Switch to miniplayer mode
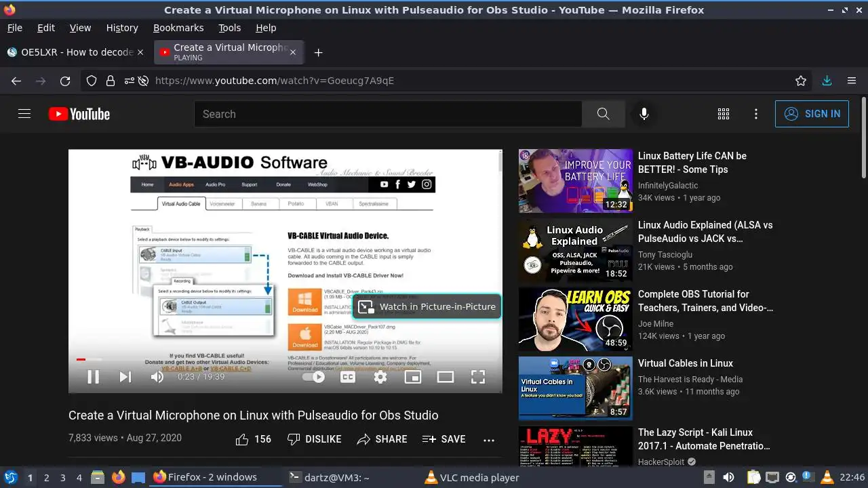The image size is (868, 488). pyautogui.click(x=413, y=377)
